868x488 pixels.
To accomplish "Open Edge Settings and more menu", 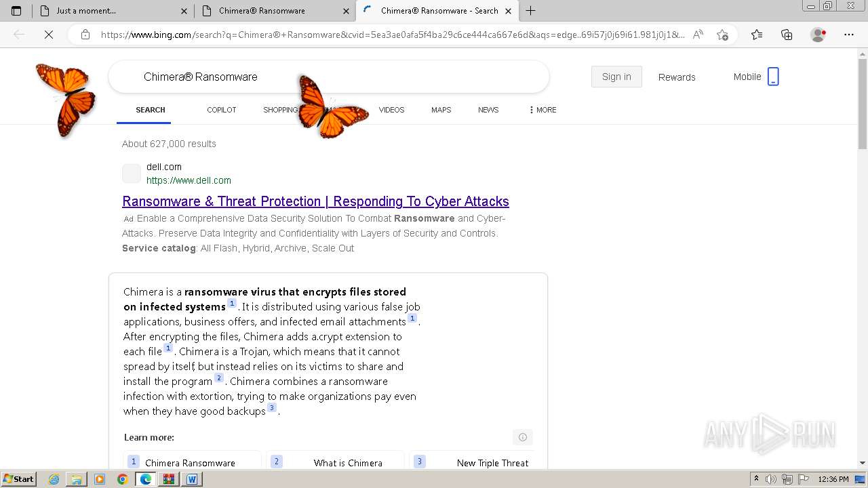I will pyautogui.click(x=848, y=35).
